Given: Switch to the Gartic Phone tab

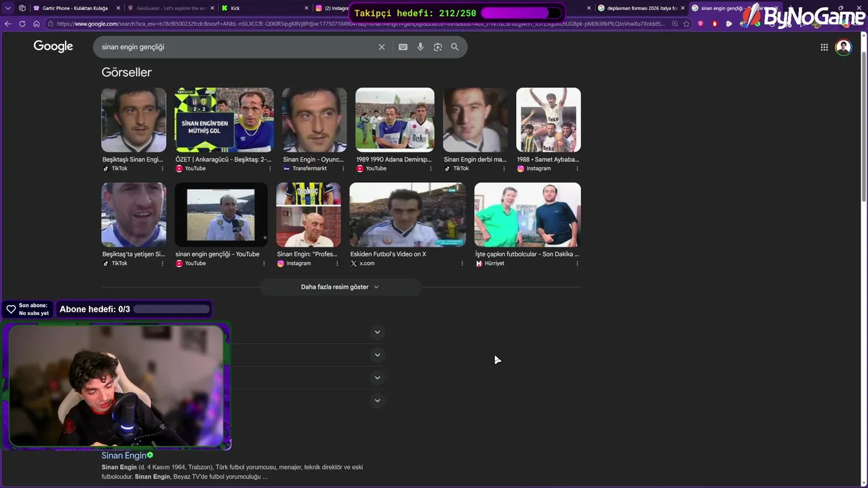Looking at the screenshot, I should pos(75,8).
